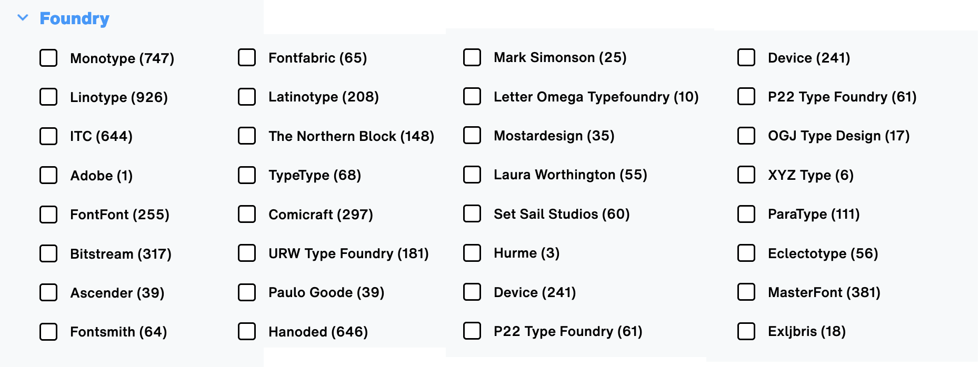
Task: Enable Letter Omega Typefoundry (10) filter
Action: coord(472,96)
